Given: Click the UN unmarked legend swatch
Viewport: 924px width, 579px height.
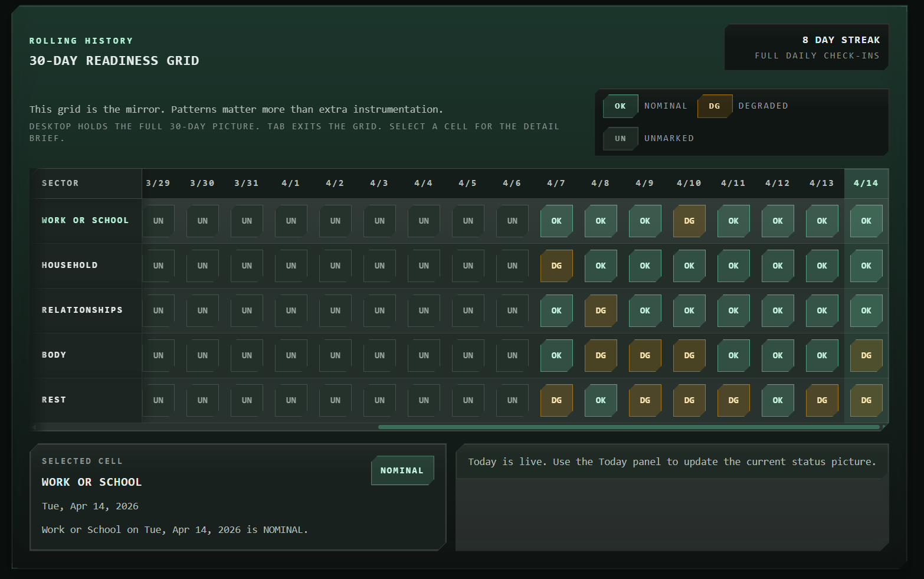Looking at the screenshot, I should click(620, 139).
